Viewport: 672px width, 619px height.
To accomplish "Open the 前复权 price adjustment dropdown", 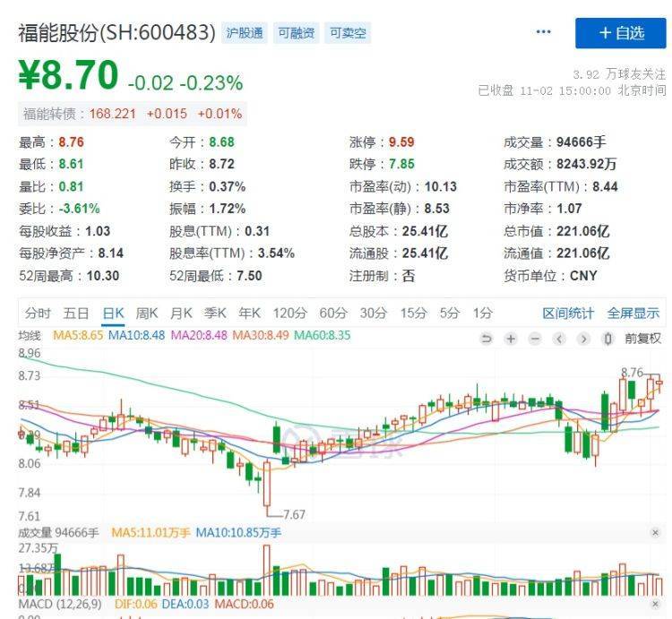I will [642, 339].
